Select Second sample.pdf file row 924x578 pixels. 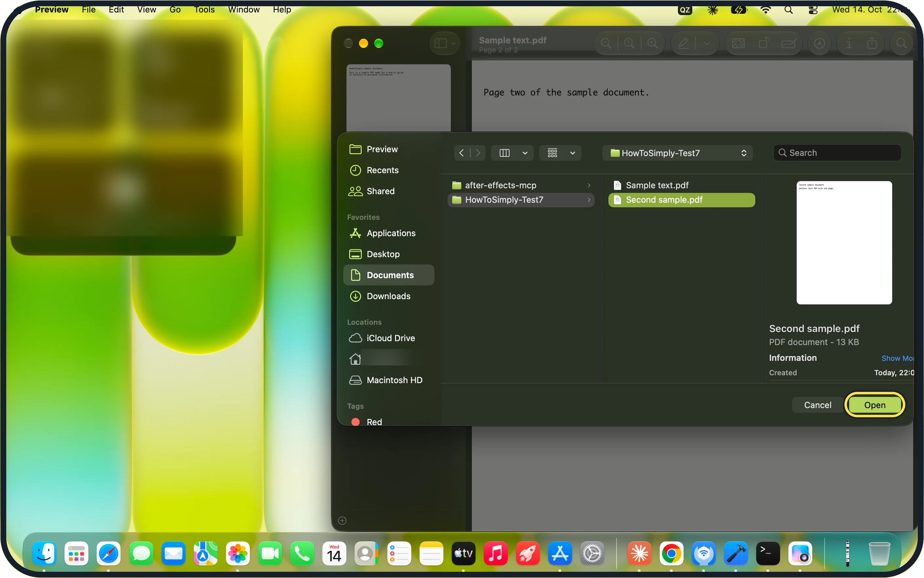tap(681, 200)
